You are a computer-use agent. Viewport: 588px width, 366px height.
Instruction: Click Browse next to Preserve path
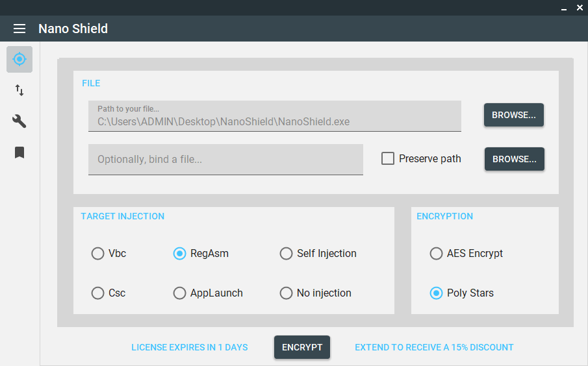click(x=514, y=159)
